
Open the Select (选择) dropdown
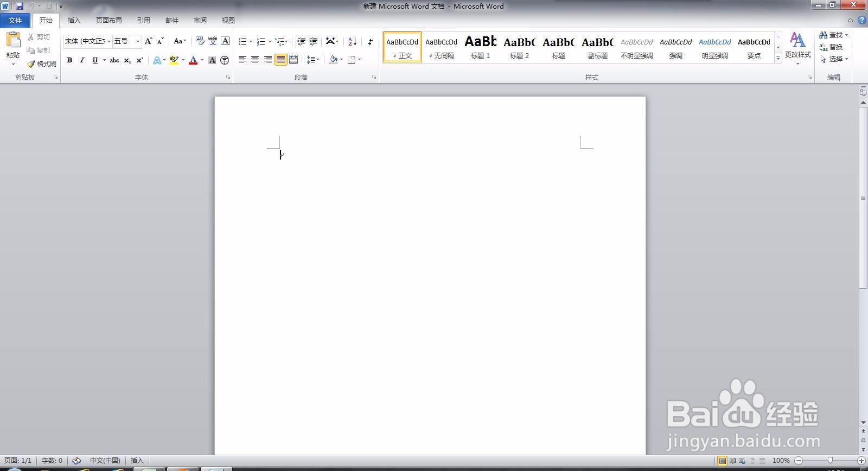point(834,59)
